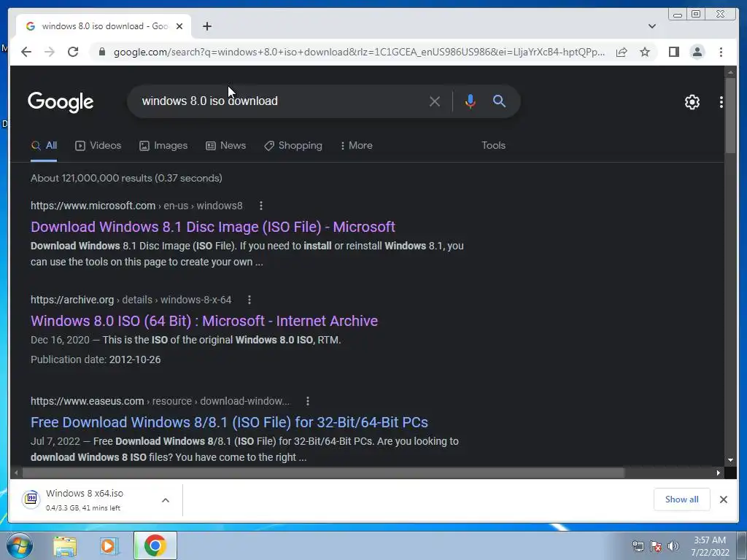The image size is (747, 560).
Task: Click the archive.org result URL breadcrumb
Action: tap(131, 300)
